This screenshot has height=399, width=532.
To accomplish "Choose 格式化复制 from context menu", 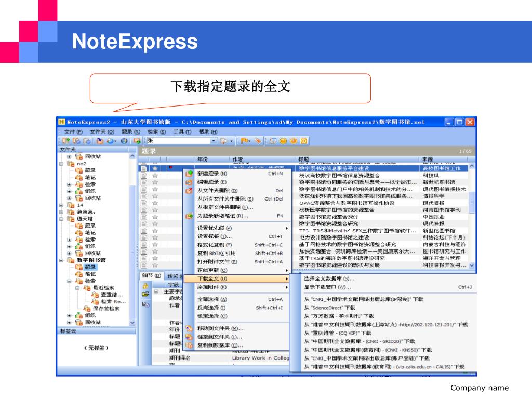I will click(x=237, y=245).
